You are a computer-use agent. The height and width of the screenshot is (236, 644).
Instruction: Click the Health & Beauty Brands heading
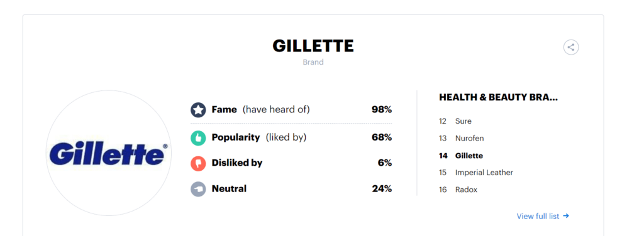tap(498, 97)
